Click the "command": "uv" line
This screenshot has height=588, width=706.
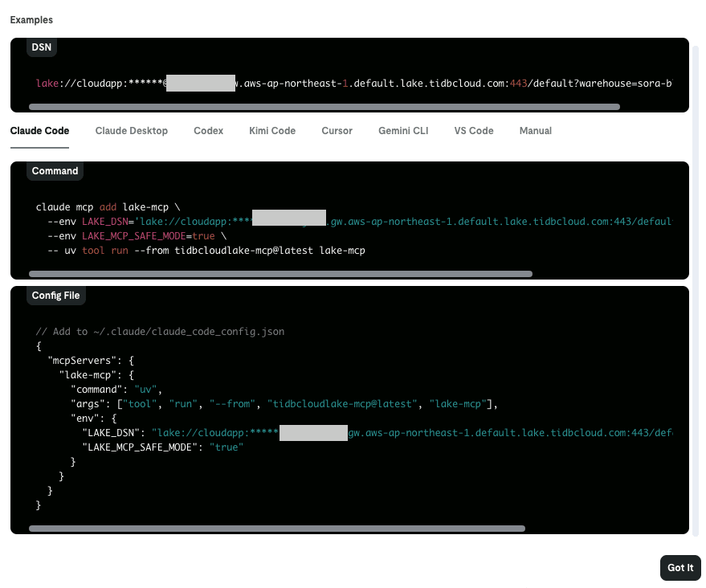click(x=116, y=390)
